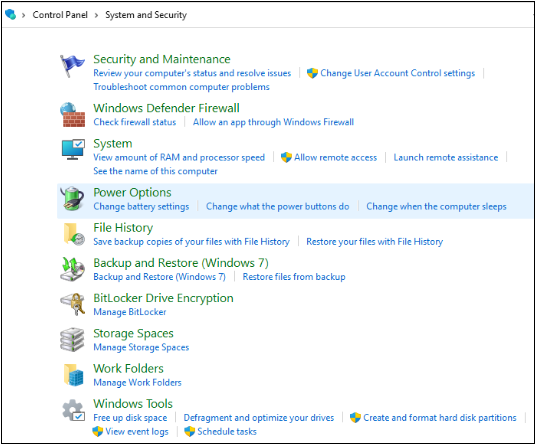The height and width of the screenshot is (445, 536).
Task: Open Defragment and optimize your drives
Action: 259,418
